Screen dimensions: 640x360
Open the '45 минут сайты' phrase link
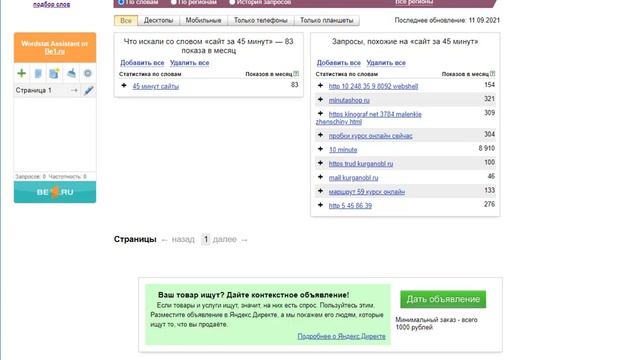click(x=156, y=86)
